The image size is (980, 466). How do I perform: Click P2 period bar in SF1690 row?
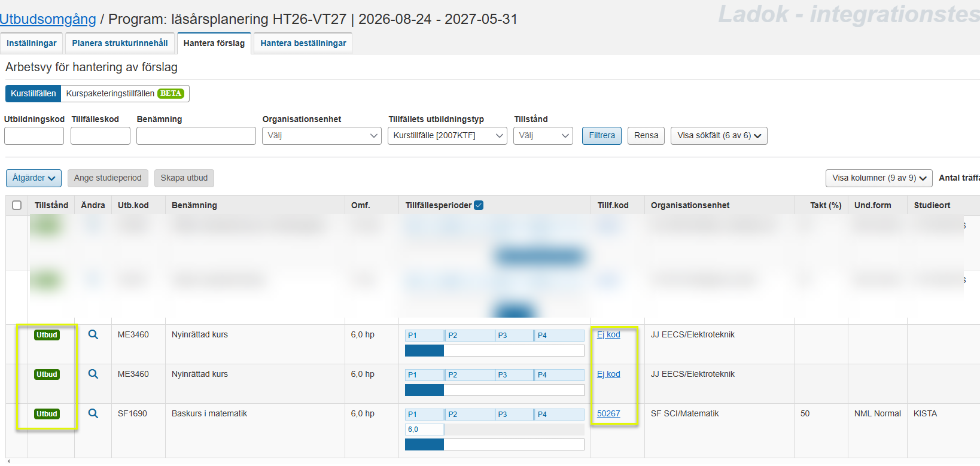[470, 415]
